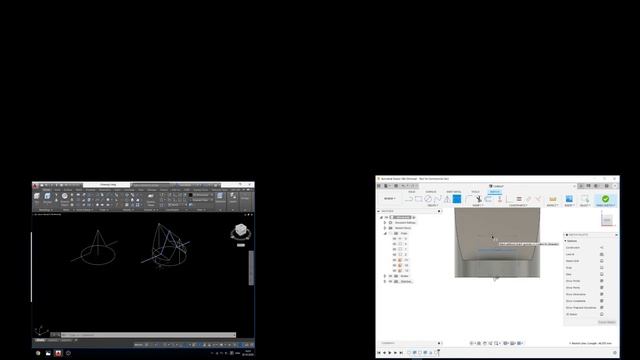This screenshot has width=640, height=360.
Task: Toggle Show Dimensions checkbox in Sketch Palette
Action: point(602,294)
